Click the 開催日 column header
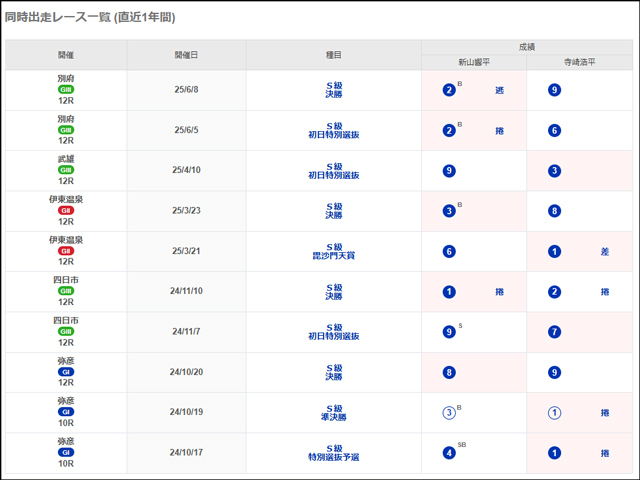 click(x=188, y=55)
